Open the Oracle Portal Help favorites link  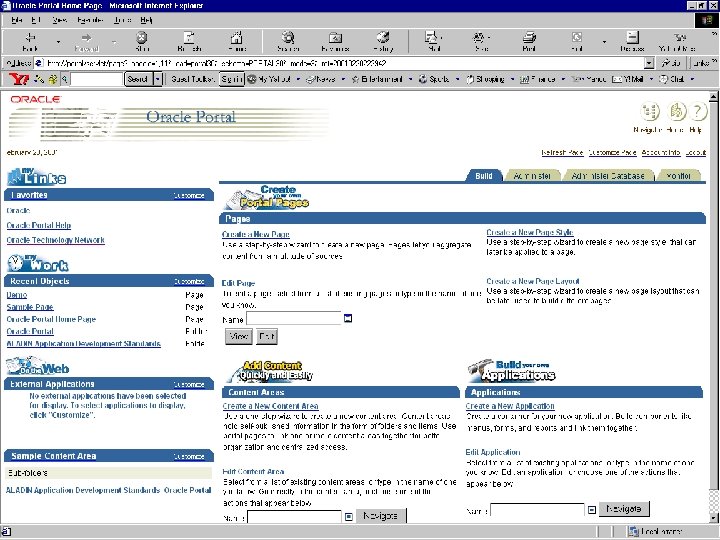coord(39,225)
